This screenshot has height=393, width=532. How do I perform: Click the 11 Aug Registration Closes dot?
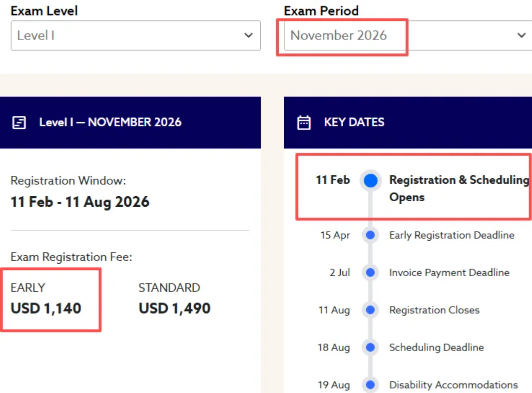[x=370, y=310]
